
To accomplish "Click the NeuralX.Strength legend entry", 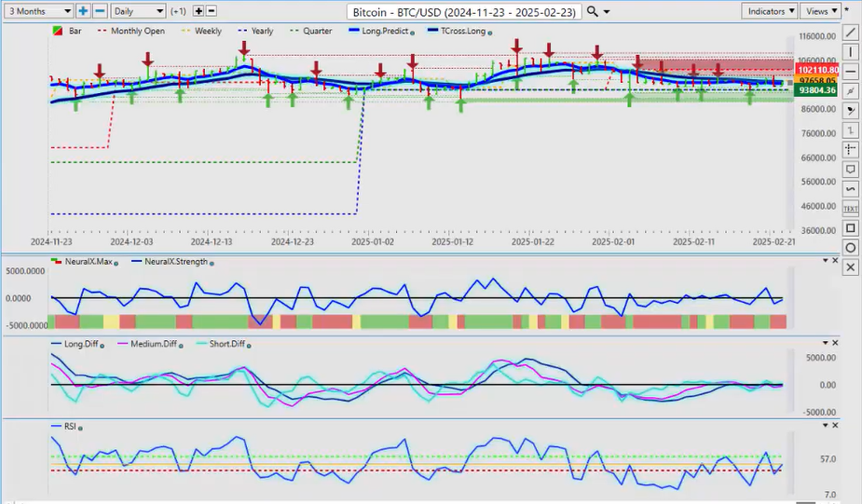I will (x=170, y=262).
